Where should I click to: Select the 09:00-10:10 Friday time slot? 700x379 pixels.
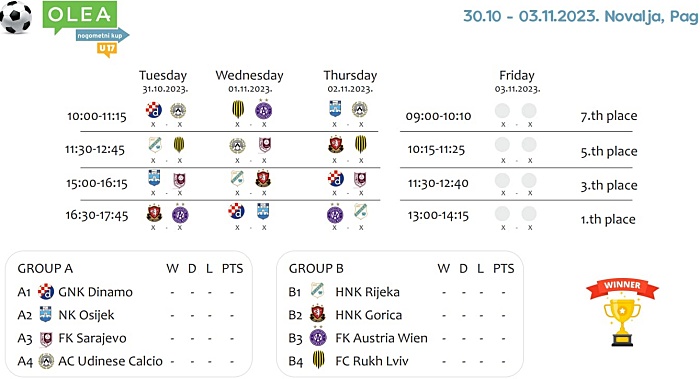click(438, 116)
